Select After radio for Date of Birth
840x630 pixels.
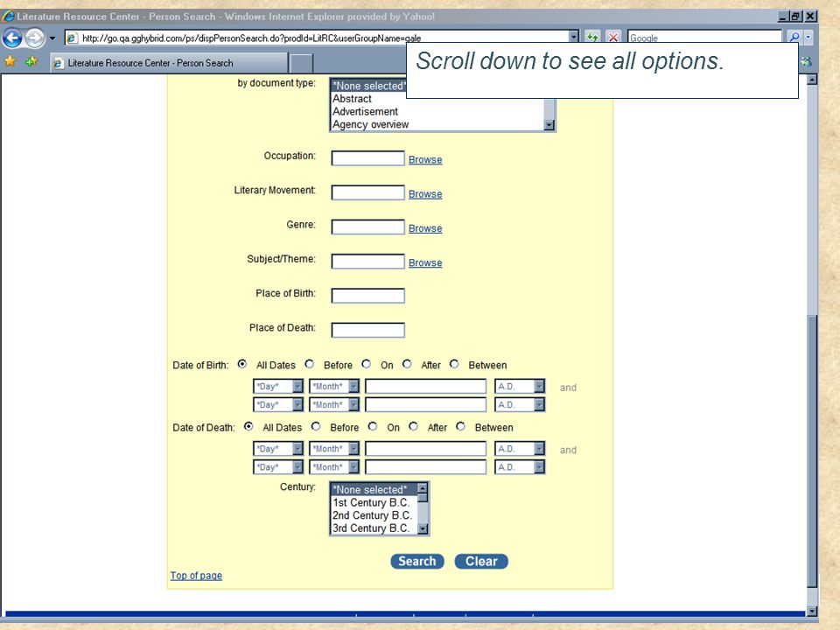coord(407,364)
